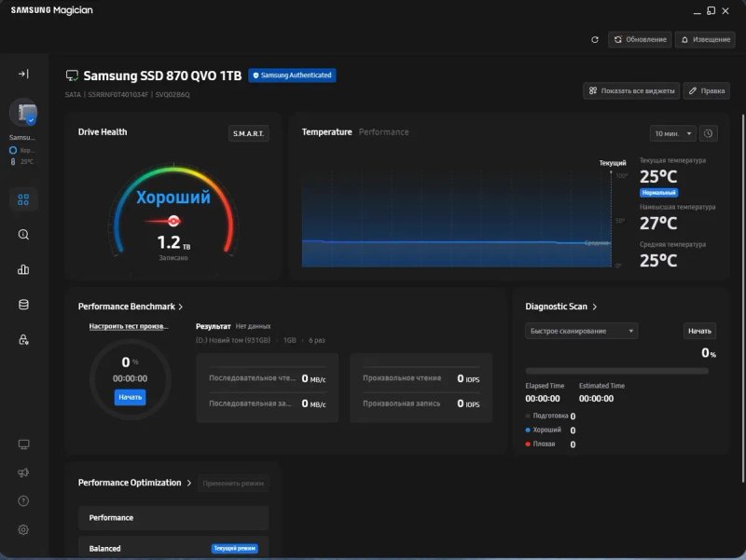This screenshot has width=746, height=560.
Task: Click the Samsung SSD 870 QVO 1TB title
Action: 162,75
